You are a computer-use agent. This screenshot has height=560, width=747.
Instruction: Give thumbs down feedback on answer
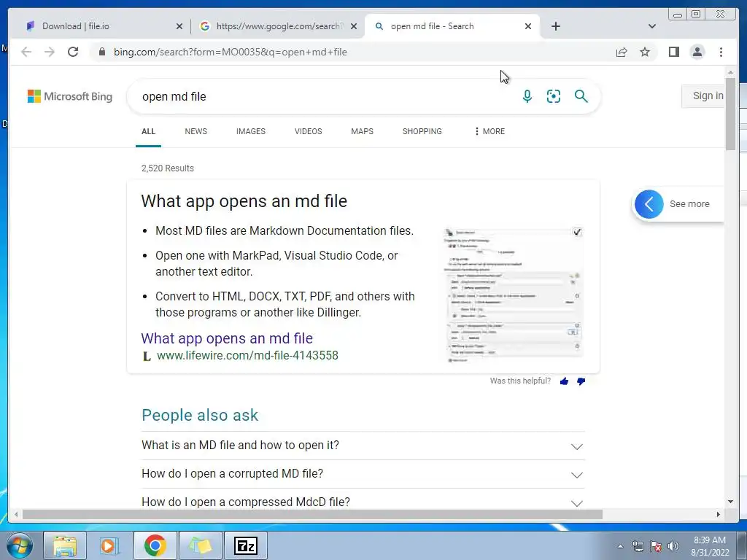point(581,381)
